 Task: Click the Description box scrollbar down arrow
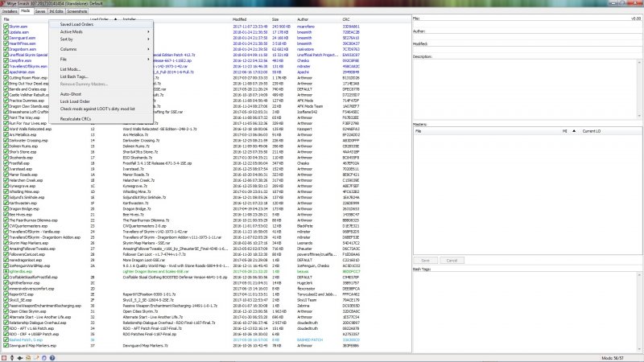tap(639, 116)
